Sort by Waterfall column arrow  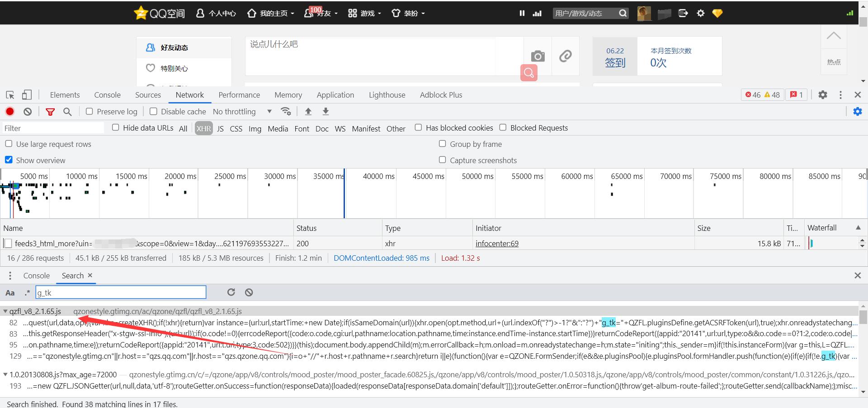pyautogui.click(x=858, y=228)
